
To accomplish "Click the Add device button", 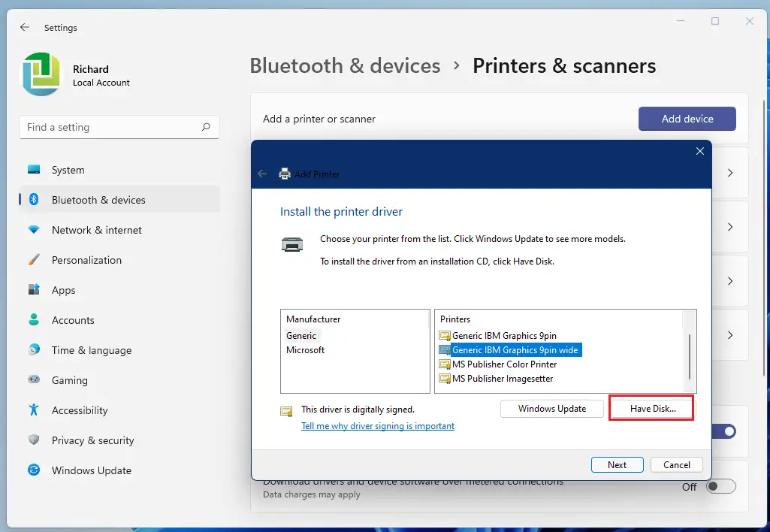I will pos(687,119).
